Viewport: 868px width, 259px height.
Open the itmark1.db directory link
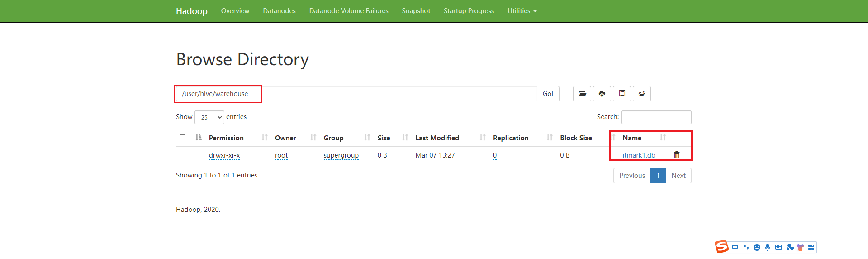(639, 155)
